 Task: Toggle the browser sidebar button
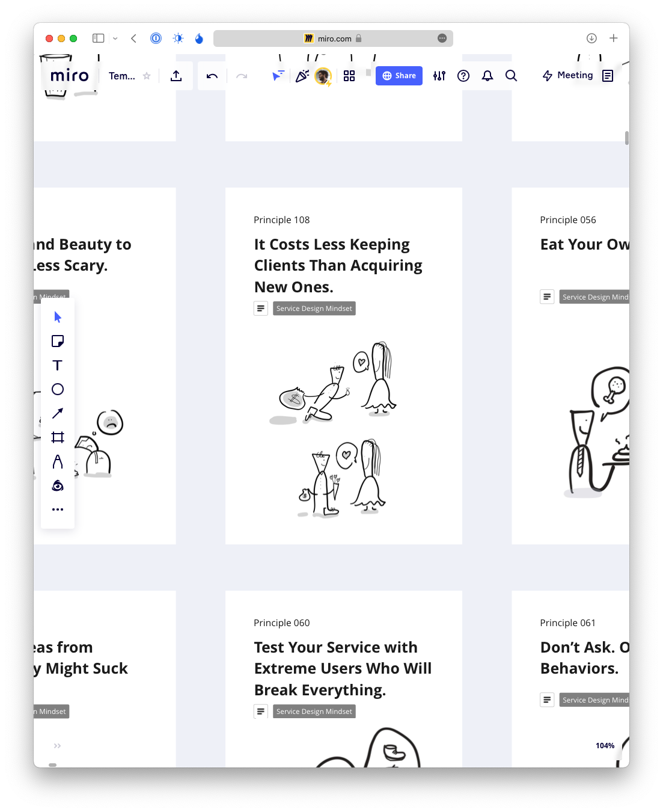pos(99,38)
